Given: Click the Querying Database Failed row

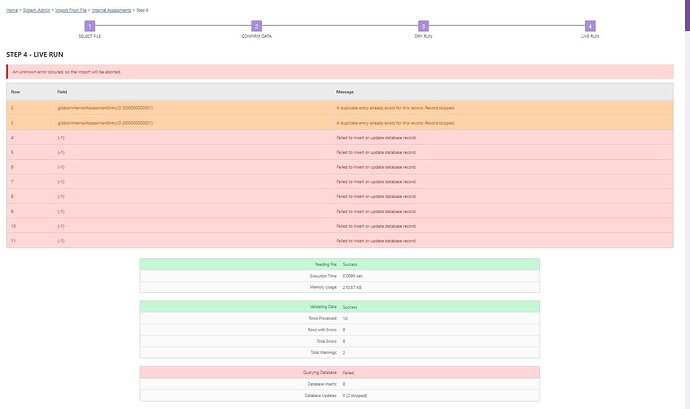Looking at the screenshot, I should (339, 372).
